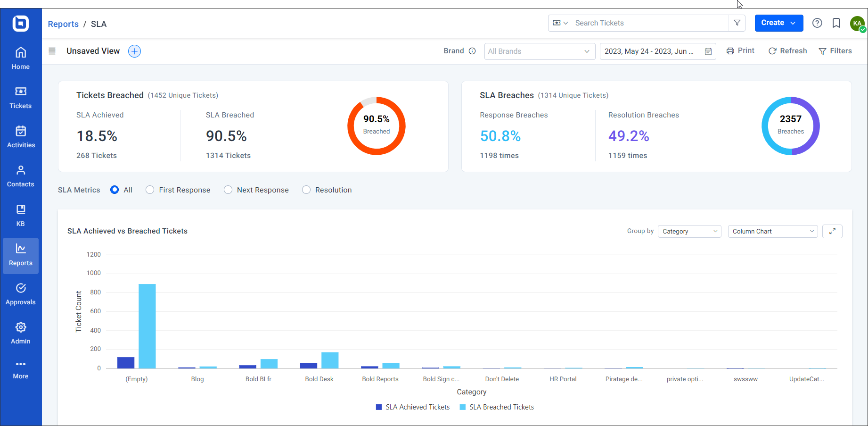Click the 50.8% Response Breaches value
Screen dimensions: 868x426
pyautogui.click(x=500, y=136)
